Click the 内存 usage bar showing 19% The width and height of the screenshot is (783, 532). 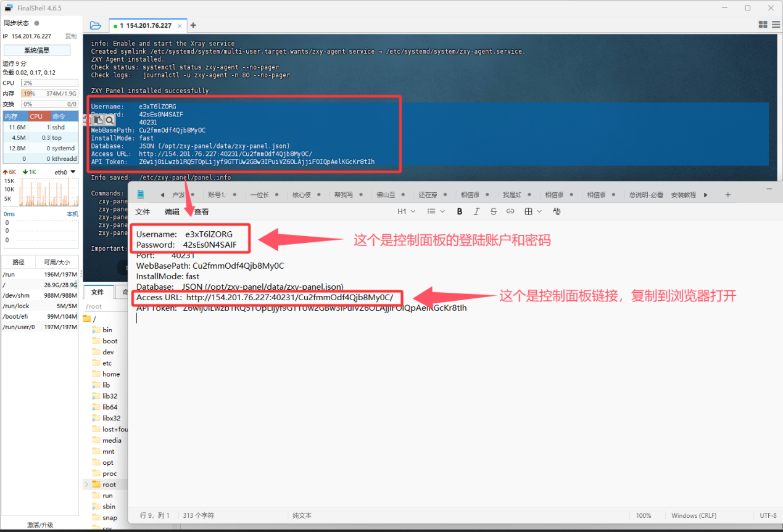coord(49,93)
